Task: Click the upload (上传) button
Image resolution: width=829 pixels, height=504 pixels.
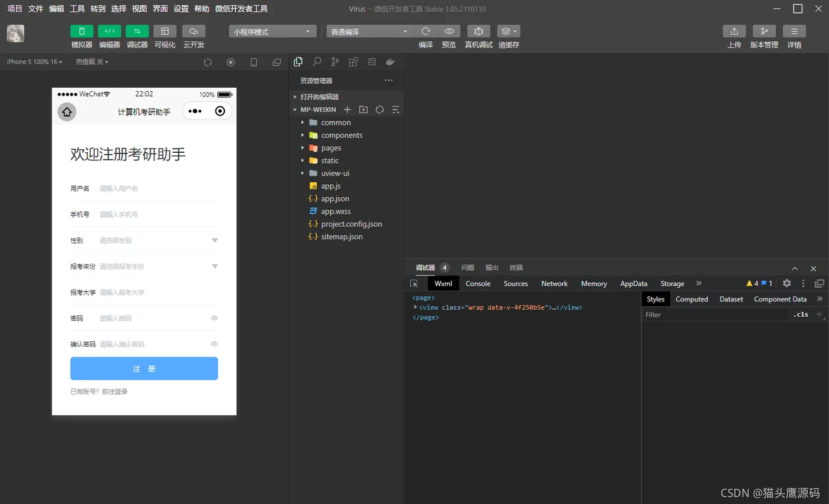Action: tap(734, 31)
